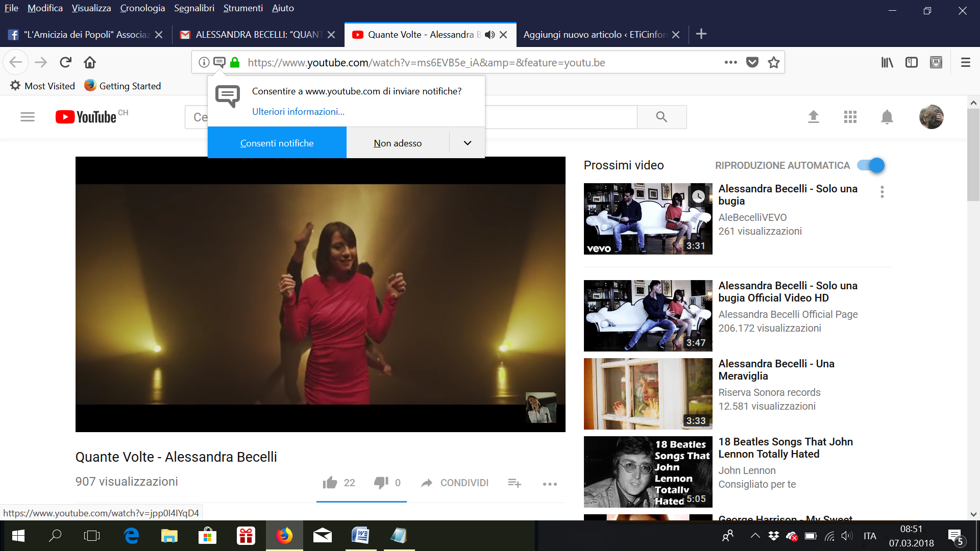This screenshot has height=551, width=980.
Task: Mute the audio playing in YouTube tab
Action: click(490, 35)
